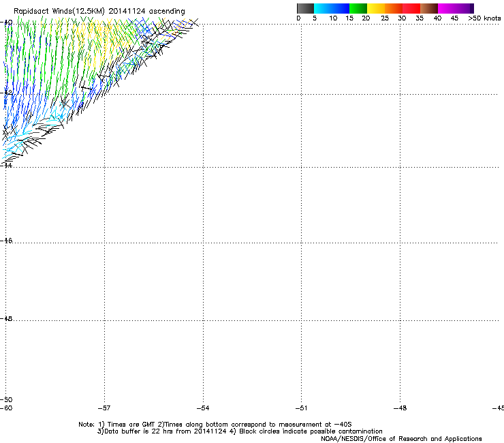
Task: Click the legend label '35'
Action: (420, 18)
